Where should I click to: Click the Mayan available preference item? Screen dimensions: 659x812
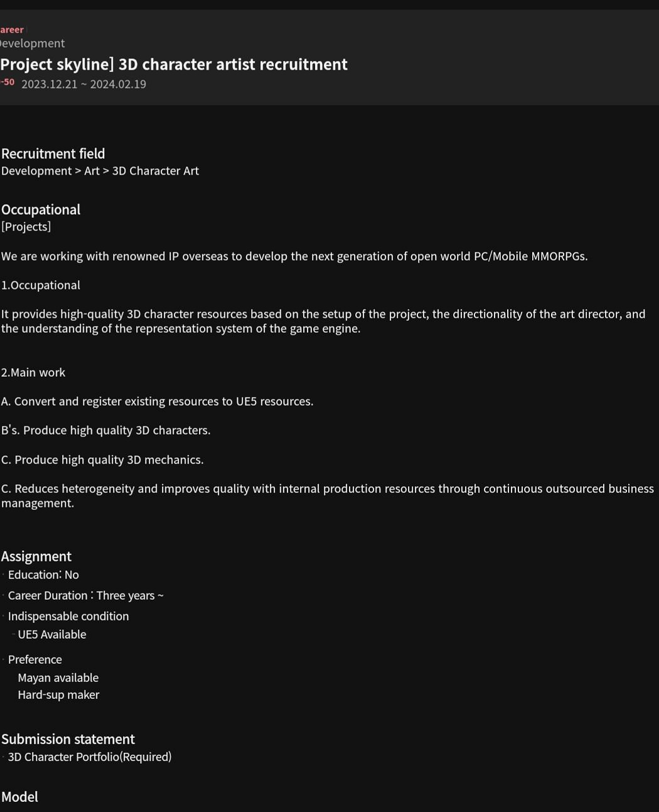click(x=58, y=678)
